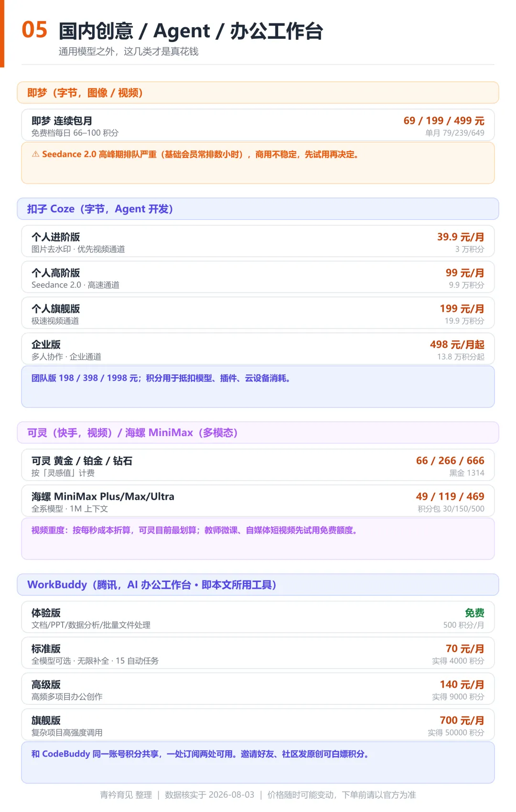Click the 19.9 万积分 credit amount
The height and width of the screenshot is (812, 516).
pos(464,321)
